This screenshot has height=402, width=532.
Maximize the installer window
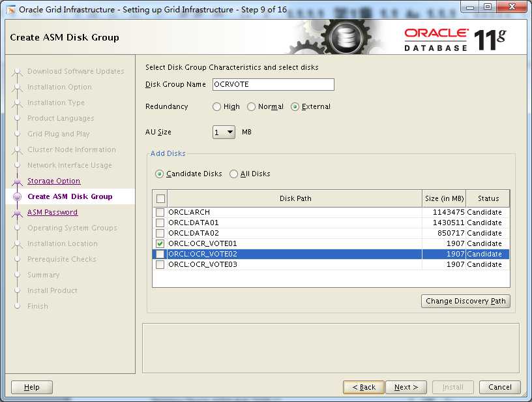tap(488, 7)
